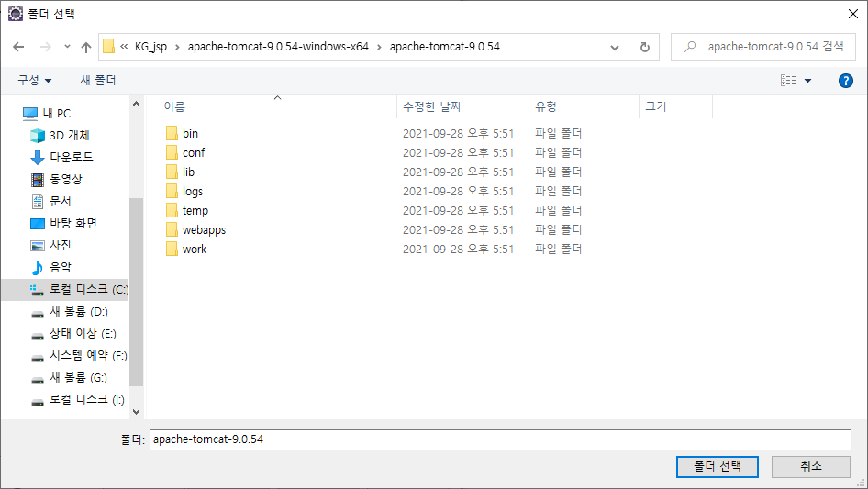Viewport: 868px width, 489px height.
Task: Go up one folder level arrow
Action: tap(86, 47)
